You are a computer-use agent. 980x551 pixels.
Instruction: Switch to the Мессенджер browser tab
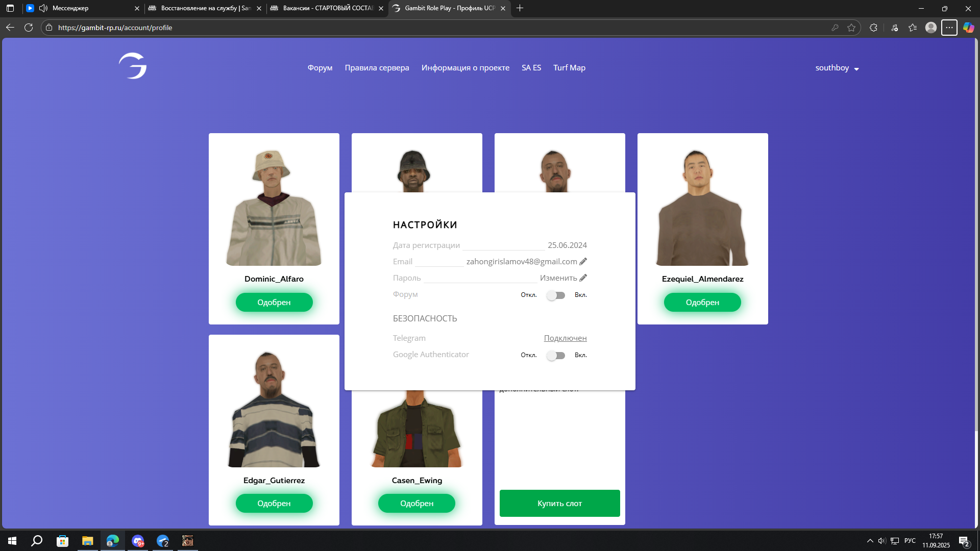[x=82, y=8]
